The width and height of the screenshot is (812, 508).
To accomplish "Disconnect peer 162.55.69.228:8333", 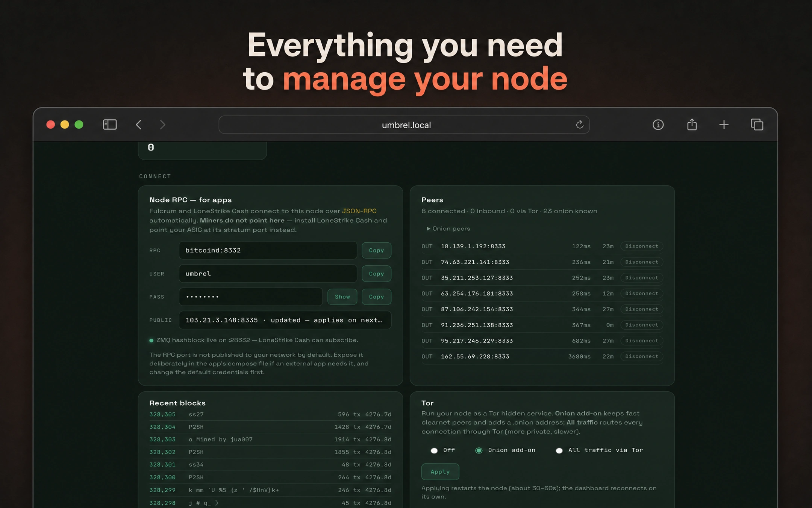I will coord(641,356).
